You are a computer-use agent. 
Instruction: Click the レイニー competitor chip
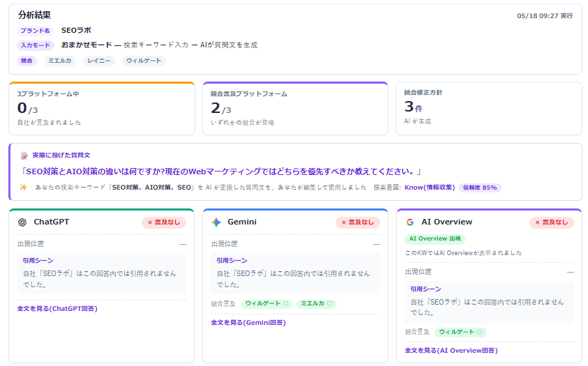tap(99, 61)
